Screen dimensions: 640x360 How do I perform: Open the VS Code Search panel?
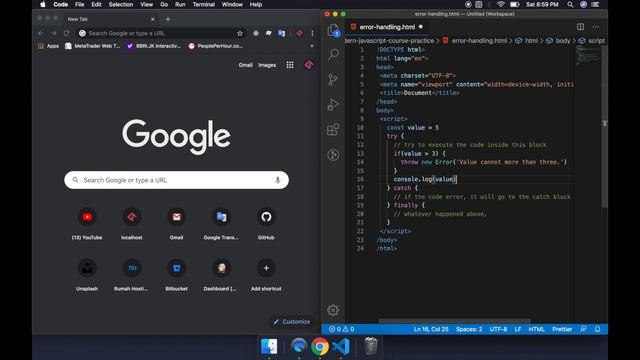[333, 54]
